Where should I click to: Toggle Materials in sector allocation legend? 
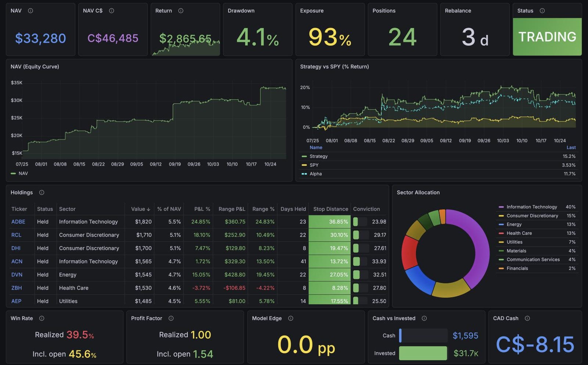tap(516, 251)
